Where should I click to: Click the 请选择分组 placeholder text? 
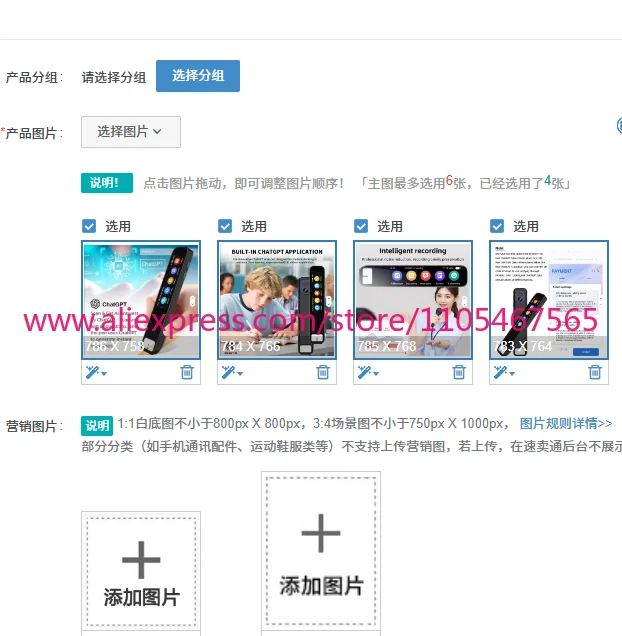(114, 77)
